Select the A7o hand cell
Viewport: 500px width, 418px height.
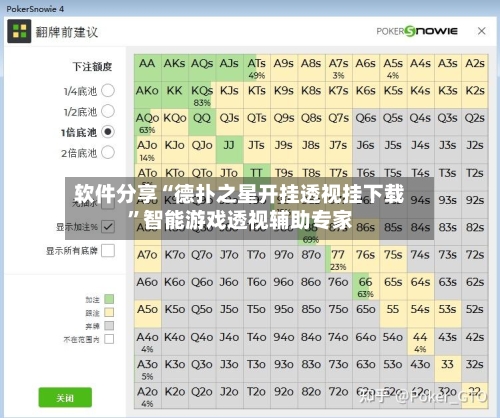tap(148, 259)
